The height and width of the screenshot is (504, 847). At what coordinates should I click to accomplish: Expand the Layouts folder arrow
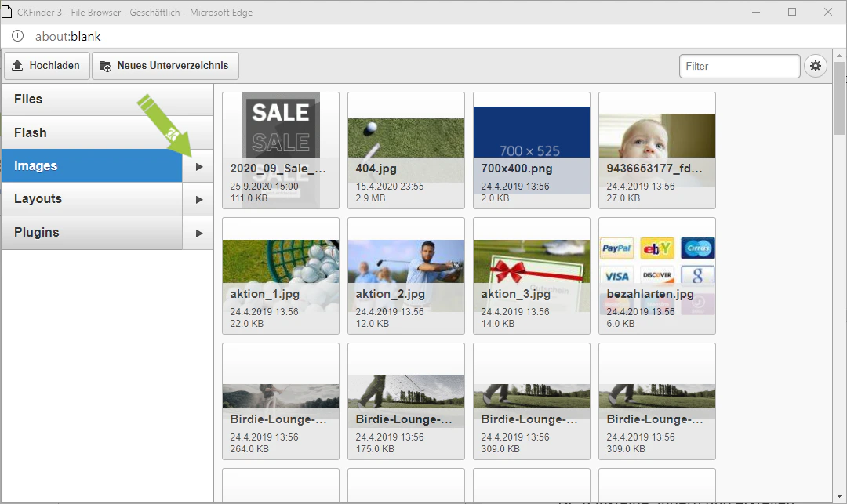tap(198, 200)
